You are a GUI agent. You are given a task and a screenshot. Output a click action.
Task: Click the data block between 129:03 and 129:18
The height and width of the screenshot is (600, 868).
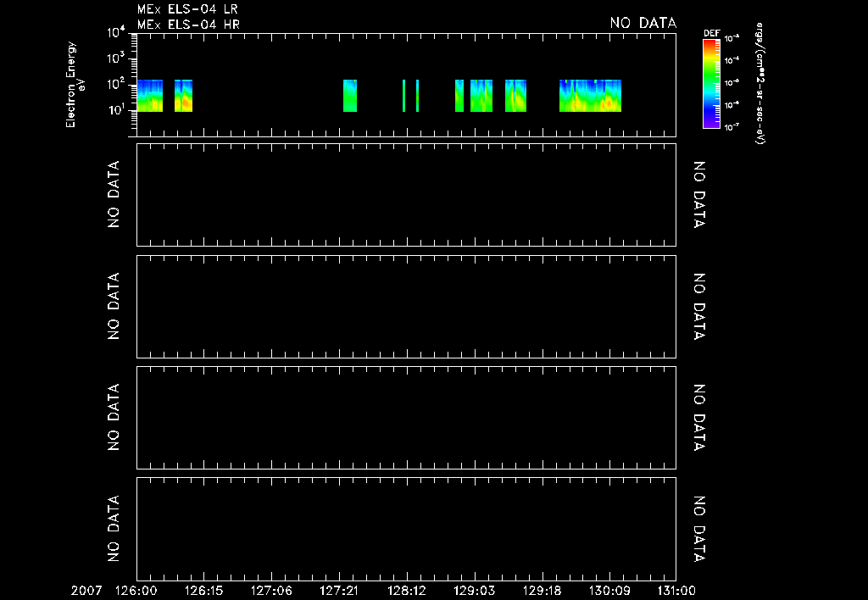click(x=516, y=96)
